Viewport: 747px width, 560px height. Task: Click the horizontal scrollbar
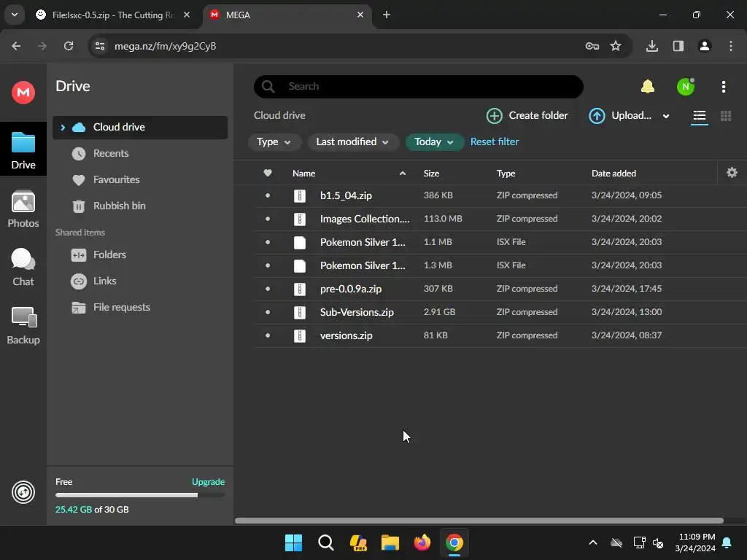(x=479, y=521)
